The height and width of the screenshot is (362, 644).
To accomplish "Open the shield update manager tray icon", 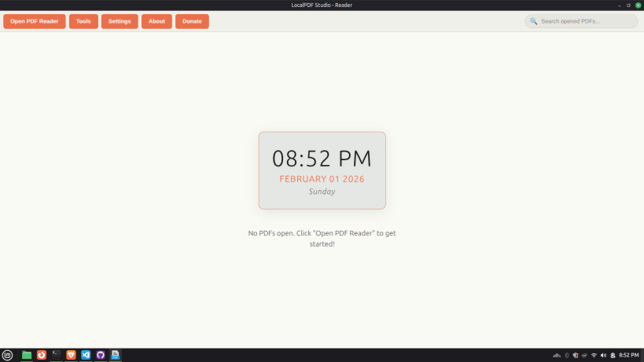I will [576, 356].
